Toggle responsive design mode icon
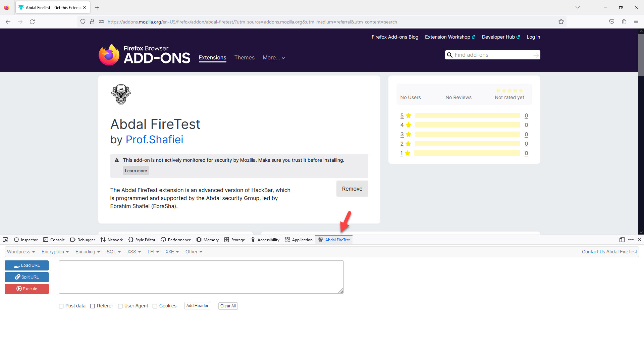Image resolution: width=644 pixels, height=349 pixels. pyautogui.click(x=622, y=240)
